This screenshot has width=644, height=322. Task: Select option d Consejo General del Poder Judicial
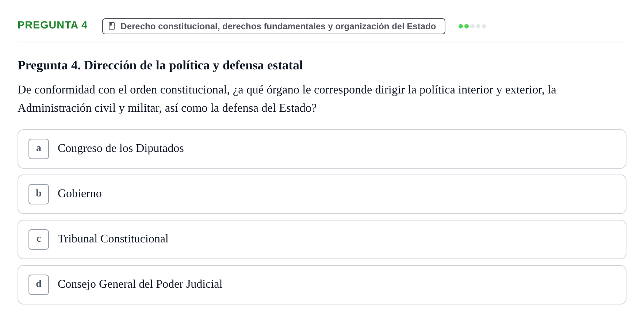(322, 285)
